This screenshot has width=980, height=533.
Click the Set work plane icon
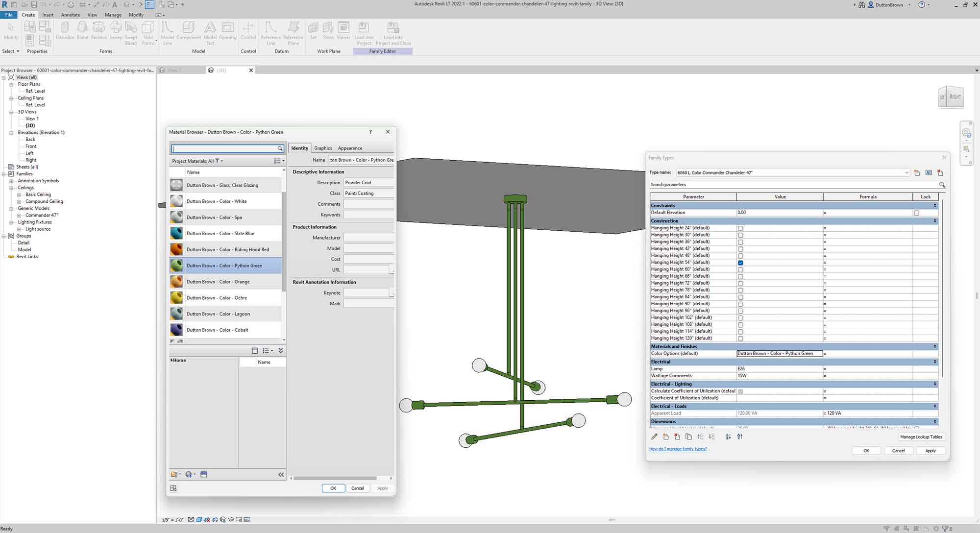(x=313, y=29)
